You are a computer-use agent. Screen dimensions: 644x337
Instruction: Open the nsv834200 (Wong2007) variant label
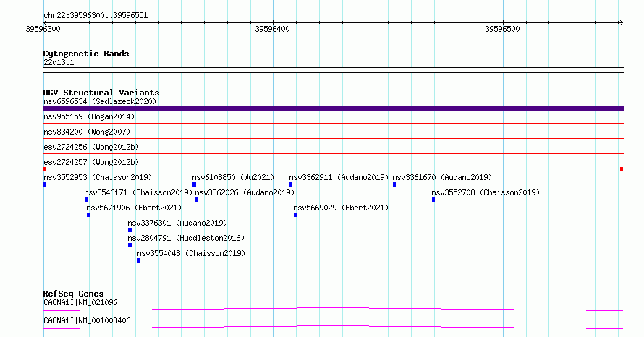tap(87, 132)
